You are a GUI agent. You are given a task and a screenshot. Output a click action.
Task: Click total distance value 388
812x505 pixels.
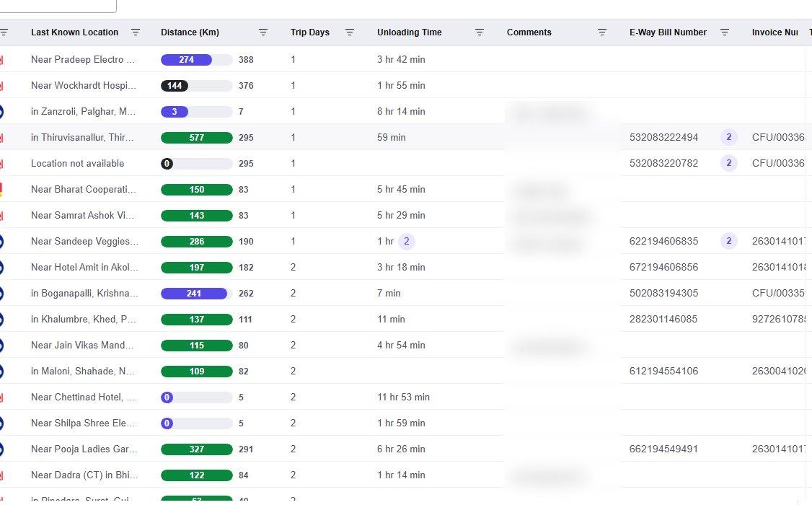click(x=246, y=60)
